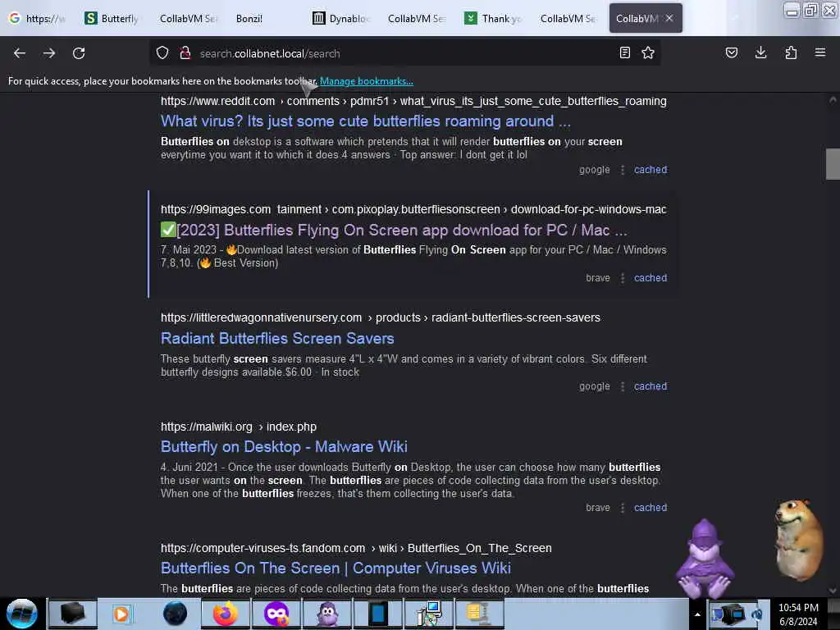Click the padlock site security icon
Viewport: 840px width, 630px height.
pos(185,53)
